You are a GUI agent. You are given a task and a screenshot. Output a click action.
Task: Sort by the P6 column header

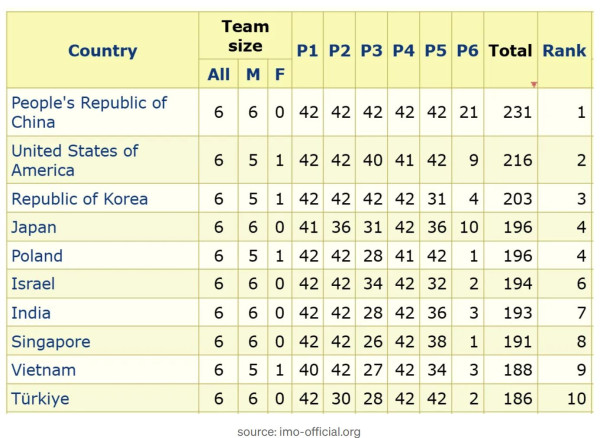pos(468,50)
